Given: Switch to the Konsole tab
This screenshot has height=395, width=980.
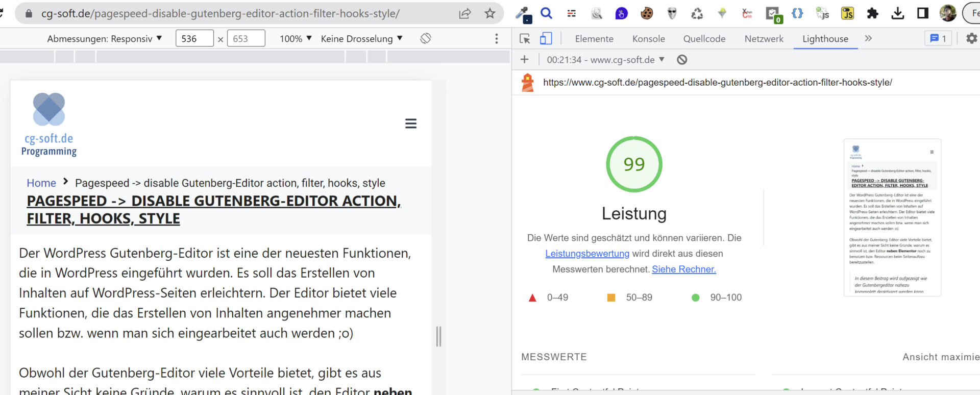Looking at the screenshot, I should point(648,39).
